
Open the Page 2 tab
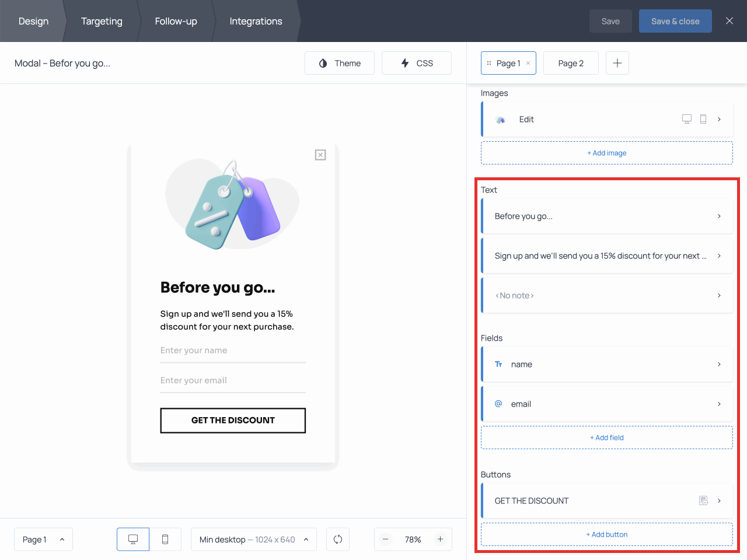pyautogui.click(x=571, y=63)
